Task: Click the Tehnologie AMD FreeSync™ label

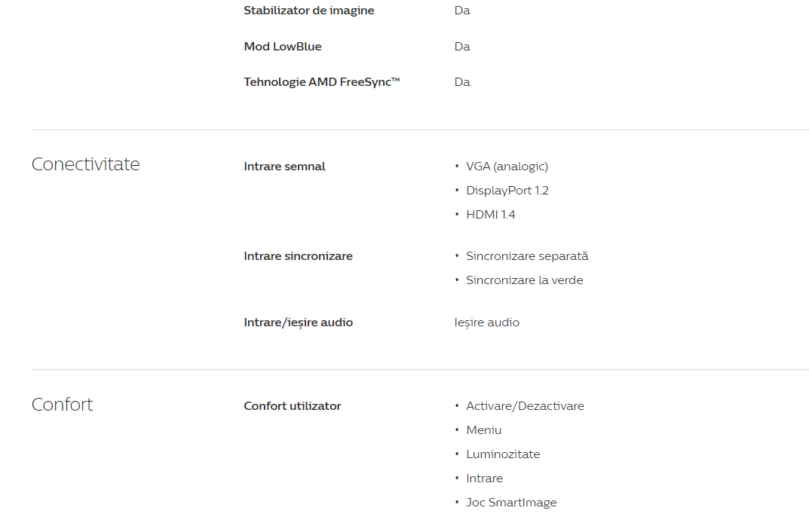Action: pyautogui.click(x=322, y=82)
